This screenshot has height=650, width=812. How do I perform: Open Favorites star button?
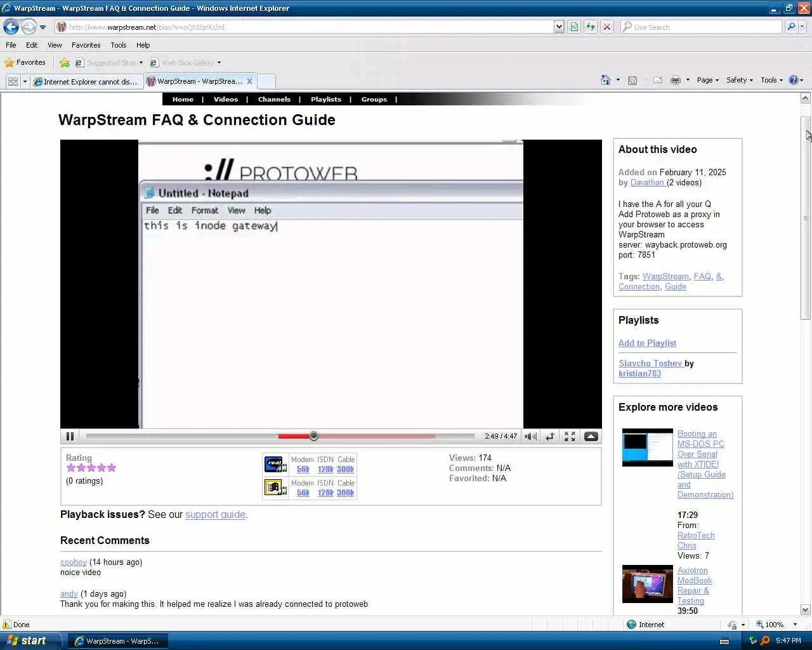pyautogui.click(x=25, y=62)
